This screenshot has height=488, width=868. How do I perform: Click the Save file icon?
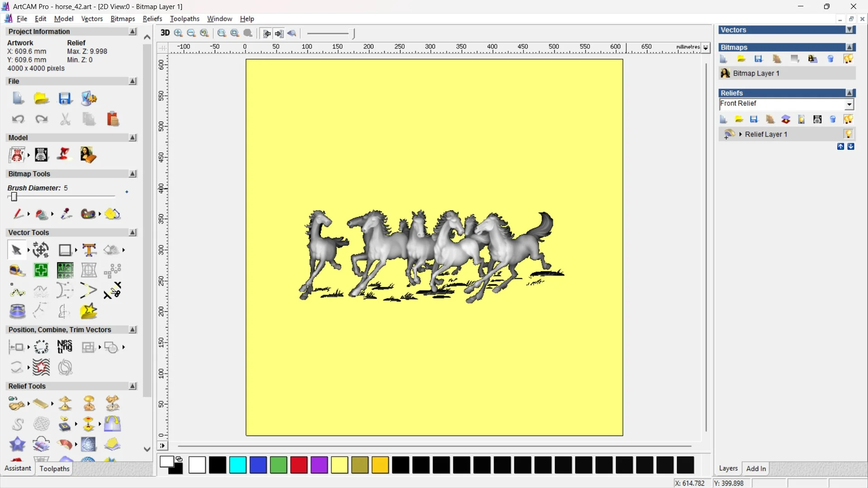click(65, 99)
